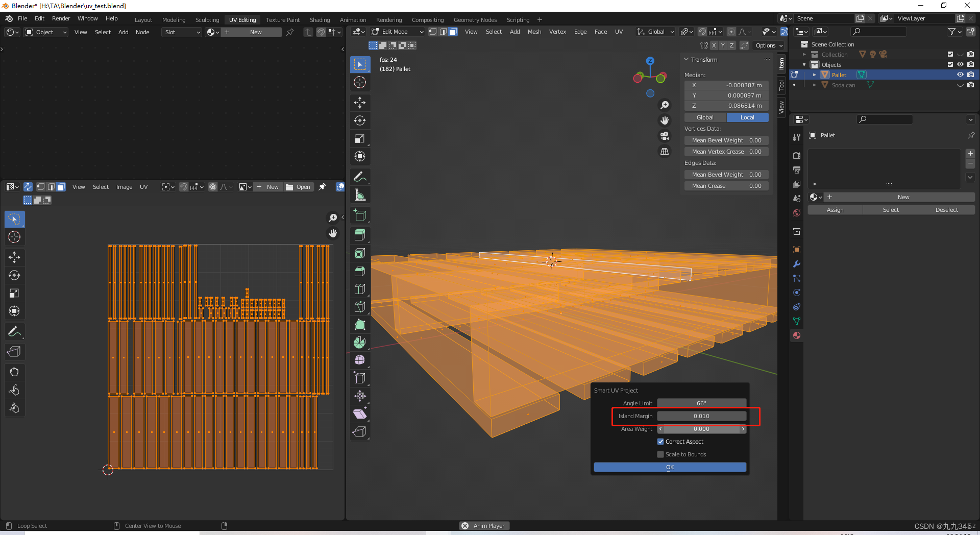
Task: Toggle visibility eye of Pallet object
Action: [960, 75]
